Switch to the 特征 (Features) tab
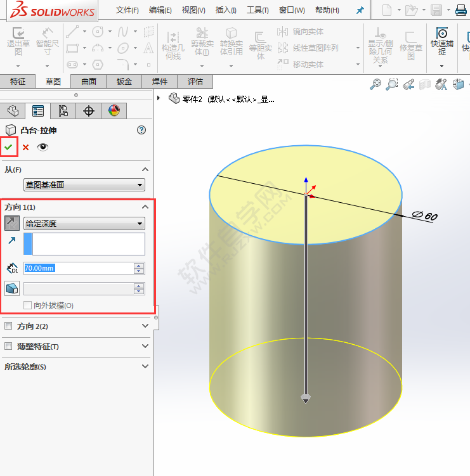470x476 pixels. pos(18,81)
